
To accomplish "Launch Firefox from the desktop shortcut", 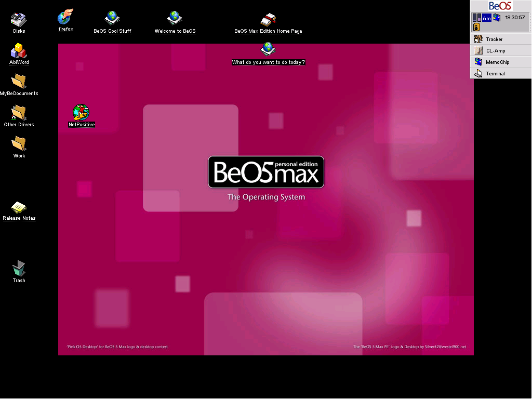I will (65, 17).
